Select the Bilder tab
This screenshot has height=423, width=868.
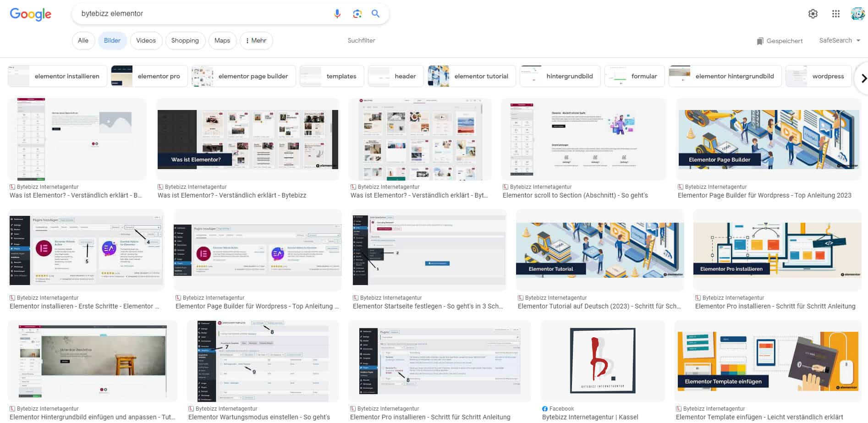pos(112,40)
